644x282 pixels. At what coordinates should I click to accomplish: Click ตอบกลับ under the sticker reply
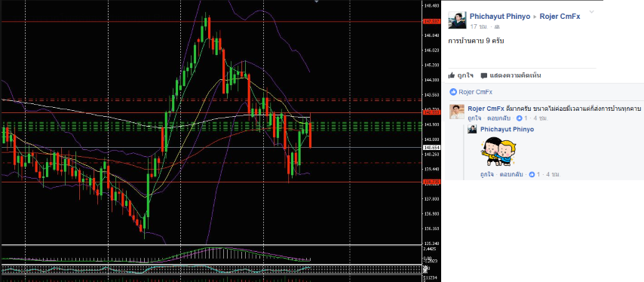coord(511,174)
